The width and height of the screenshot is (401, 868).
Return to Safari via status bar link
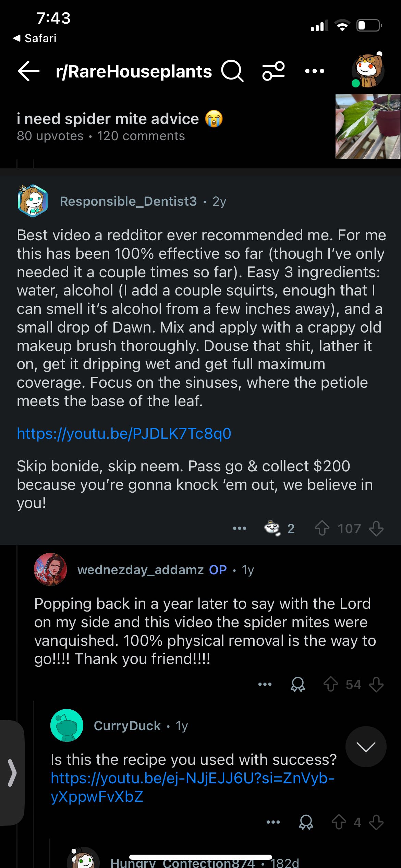(35, 38)
